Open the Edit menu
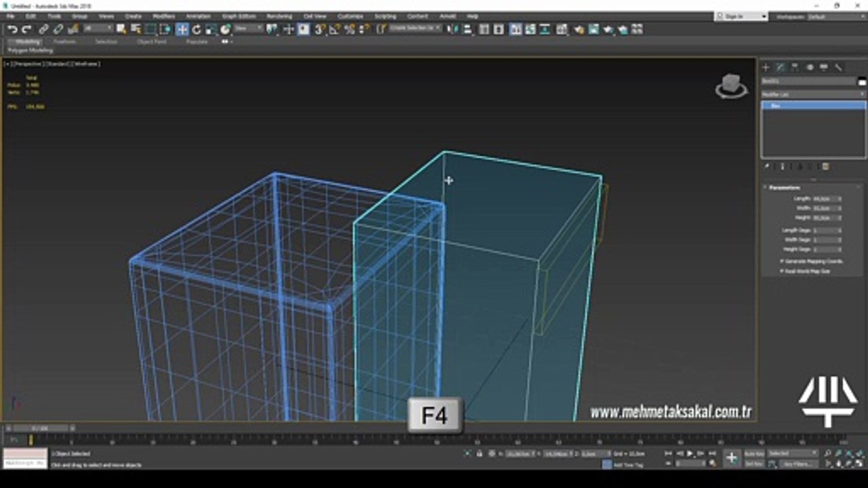This screenshot has height=488, width=868. click(31, 16)
